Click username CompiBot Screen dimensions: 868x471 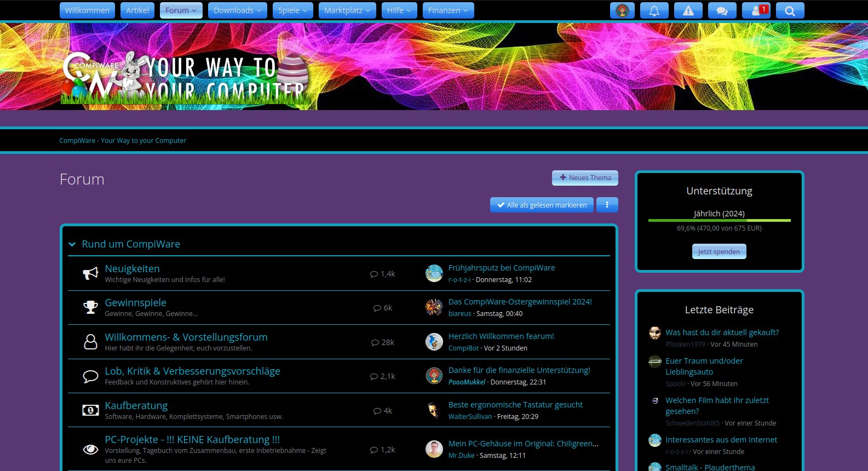point(463,348)
